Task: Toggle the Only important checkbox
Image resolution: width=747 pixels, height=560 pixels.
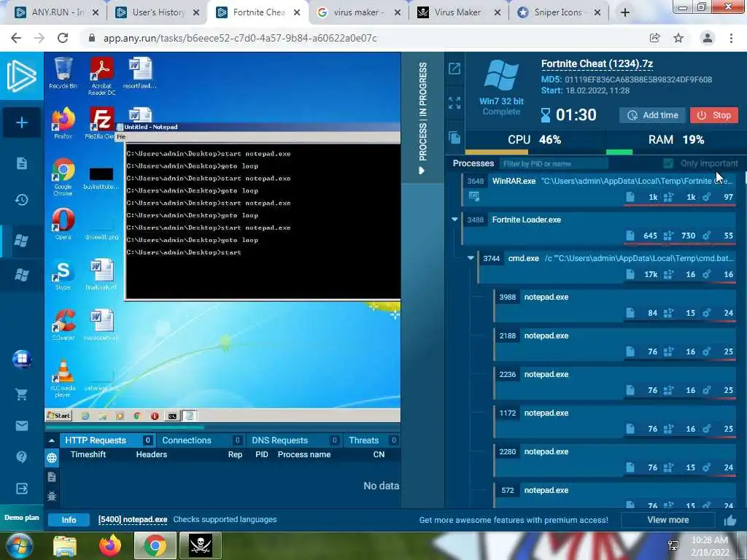Action: 668,163
